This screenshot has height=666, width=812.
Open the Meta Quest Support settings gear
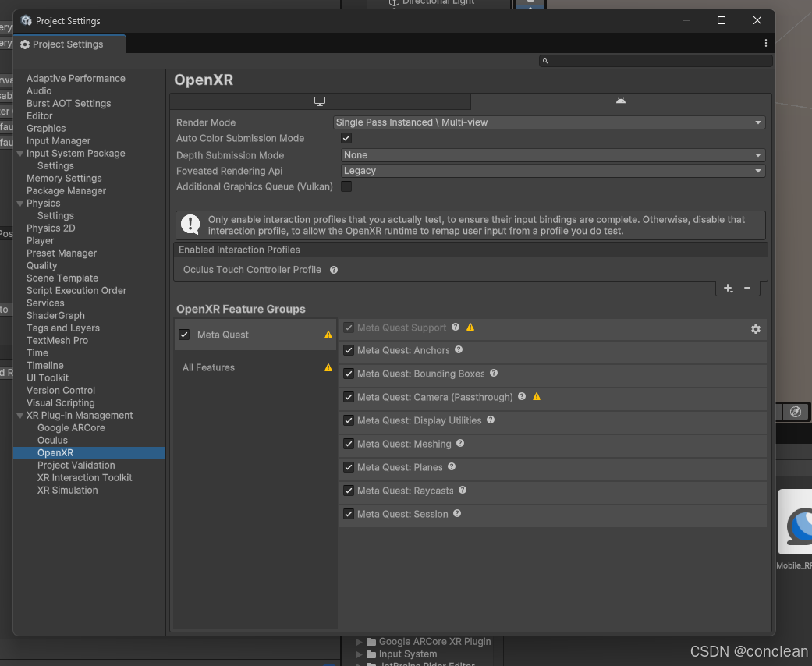[755, 329]
